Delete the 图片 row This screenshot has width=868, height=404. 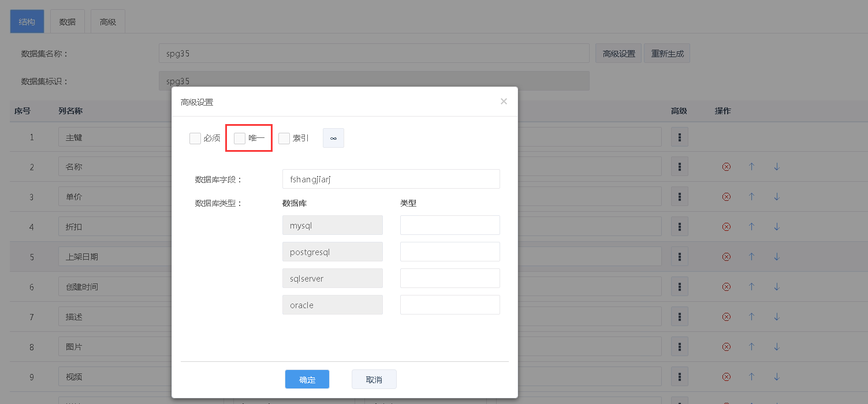pos(727,347)
